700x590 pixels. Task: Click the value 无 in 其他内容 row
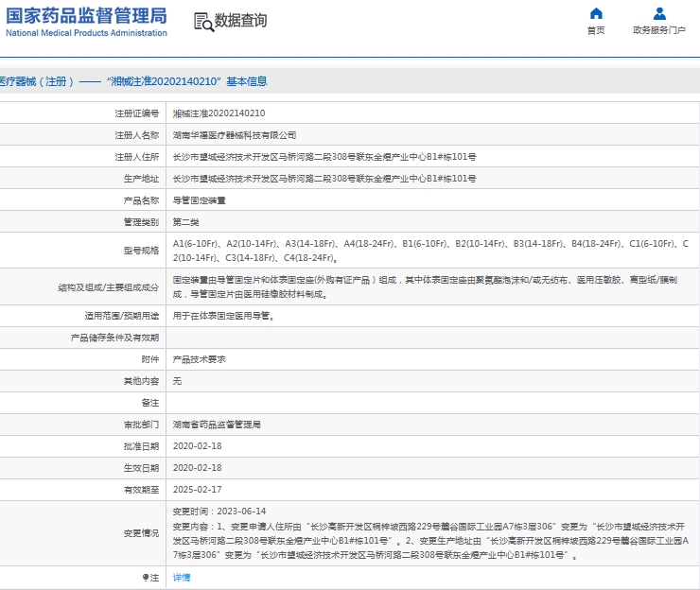pyautogui.click(x=177, y=381)
